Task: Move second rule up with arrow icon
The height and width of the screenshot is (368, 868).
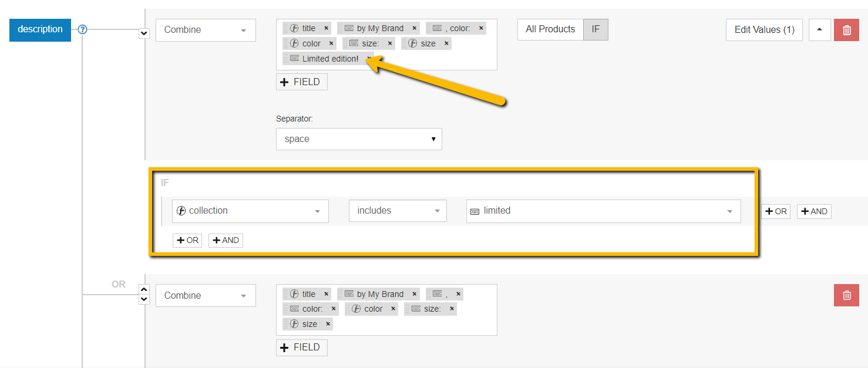Action: (144, 289)
